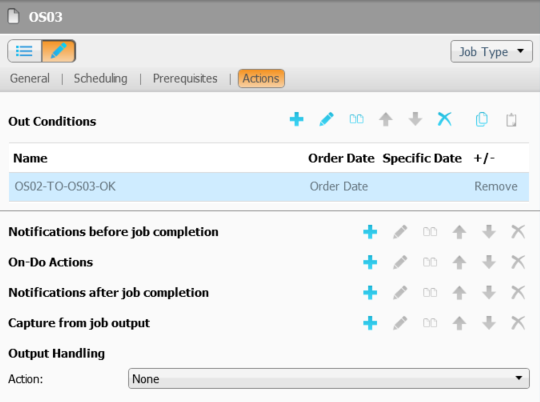Click the Name column header
540x402 pixels.
point(30,158)
